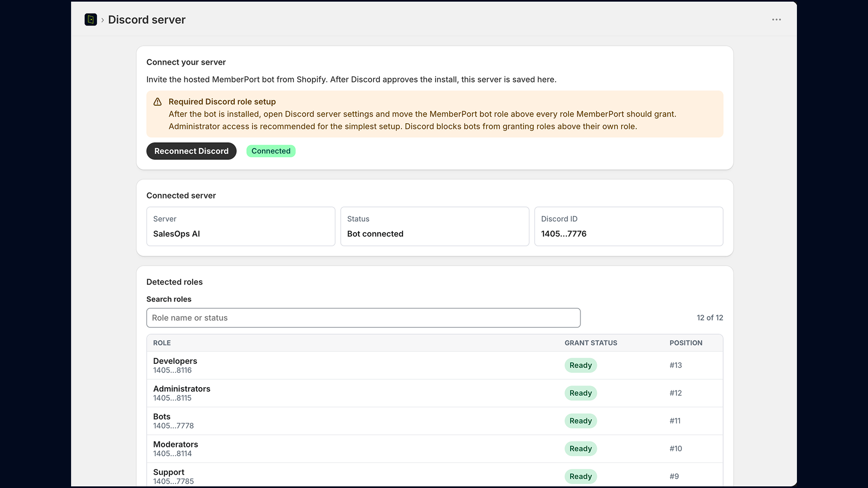Click role ID 1405...7778 under Bots
This screenshot has width=868, height=488.
point(174,426)
